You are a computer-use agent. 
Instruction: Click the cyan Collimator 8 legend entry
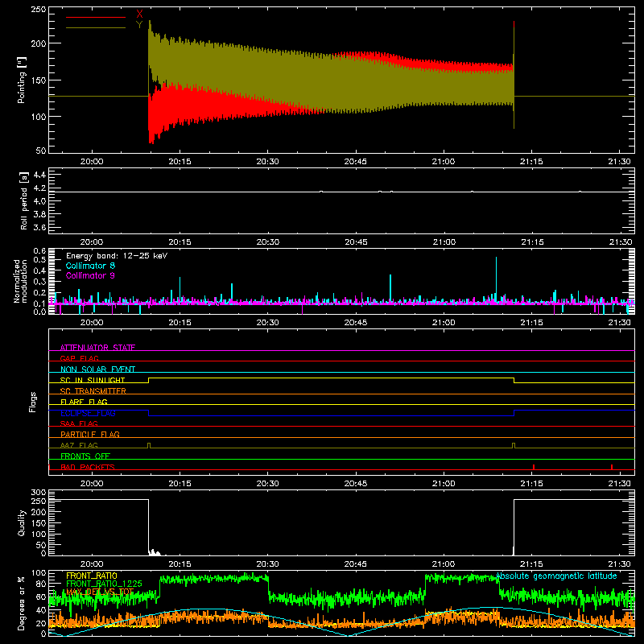pyautogui.click(x=90, y=266)
